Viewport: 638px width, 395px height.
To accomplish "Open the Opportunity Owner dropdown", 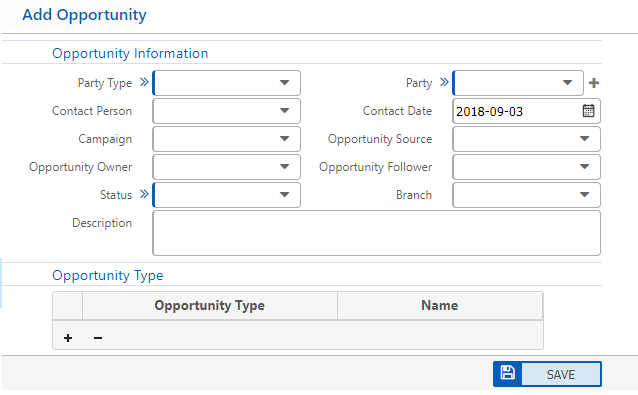I will [x=227, y=167].
